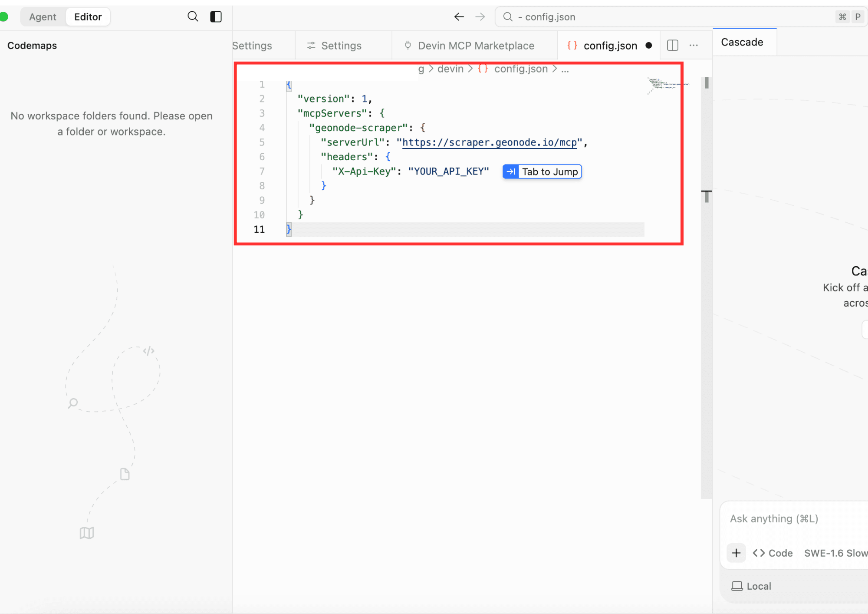Toggle the primary sidebar panel icon
This screenshot has width=868, height=614.
click(216, 17)
